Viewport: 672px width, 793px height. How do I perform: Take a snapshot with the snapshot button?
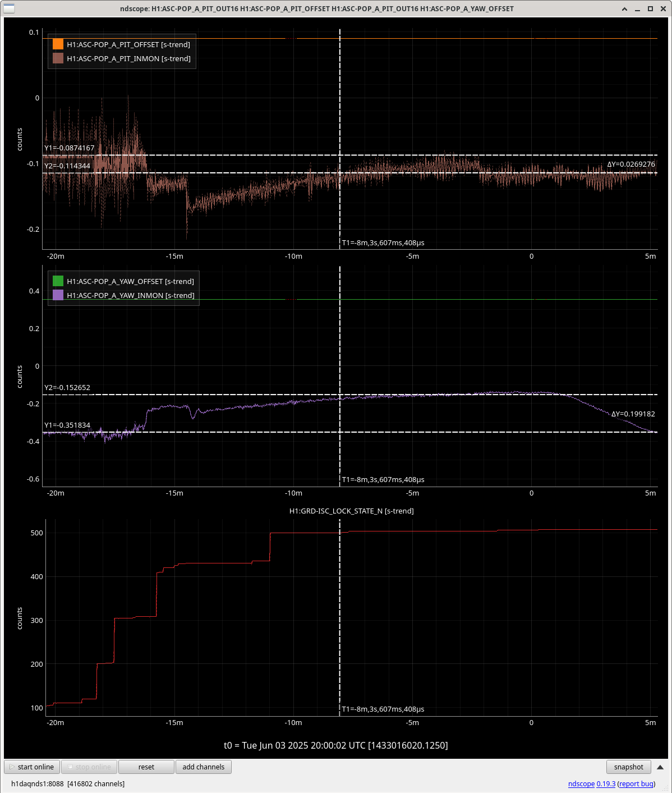pyautogui.click(x=629, y=767)
